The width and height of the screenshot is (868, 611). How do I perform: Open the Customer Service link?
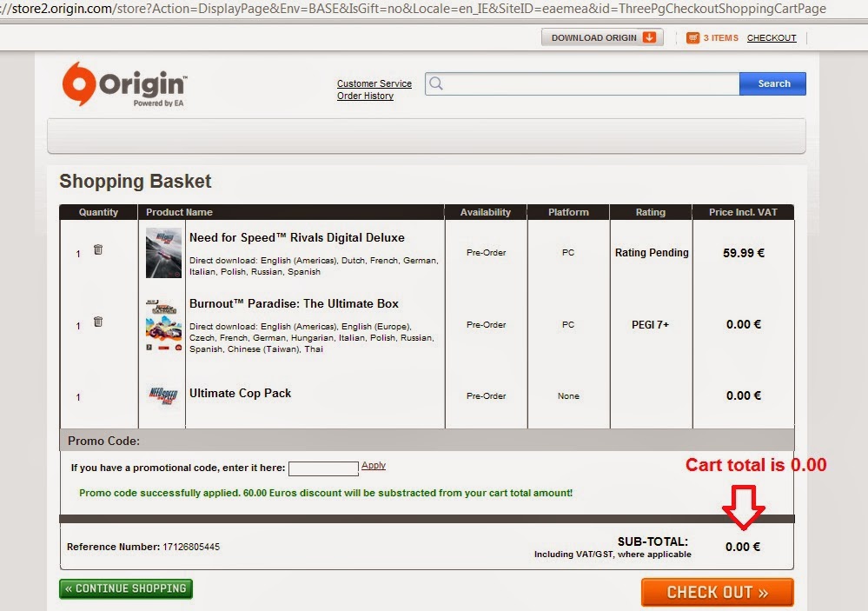coord(374,83)
